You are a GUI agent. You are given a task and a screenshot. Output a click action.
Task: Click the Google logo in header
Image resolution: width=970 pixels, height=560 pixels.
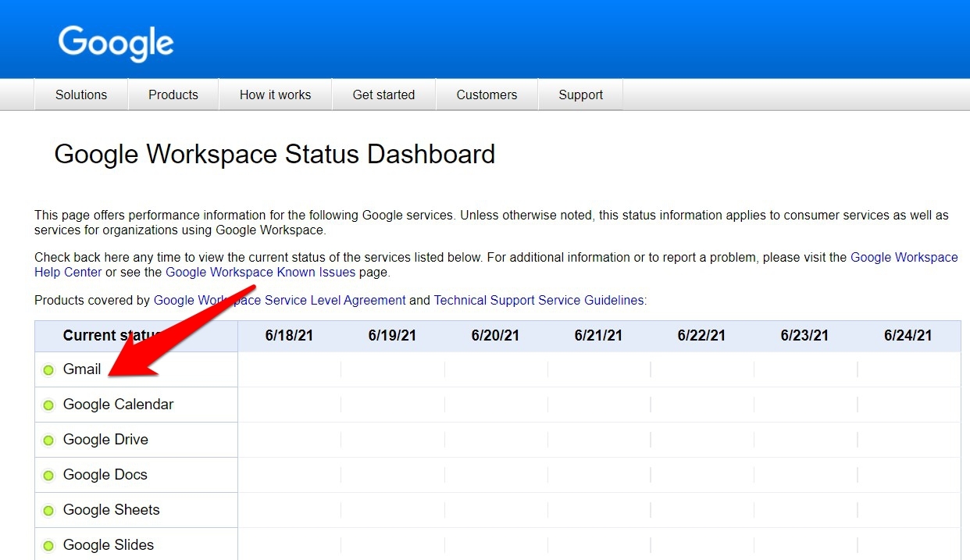tap(116, 44)
